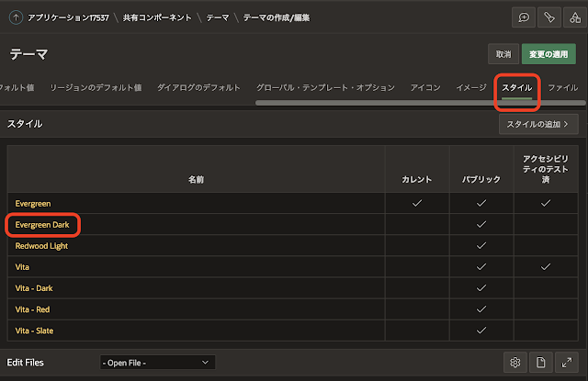Image resolution: width=588 pixels, height=381 pixels.
Task: Open the Evergreen style
Action: 33,204
